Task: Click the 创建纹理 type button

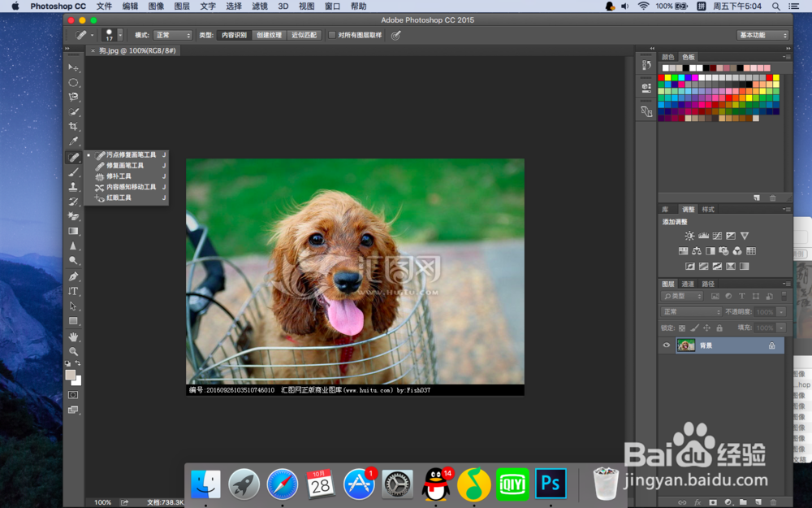Action: [269, 36]
